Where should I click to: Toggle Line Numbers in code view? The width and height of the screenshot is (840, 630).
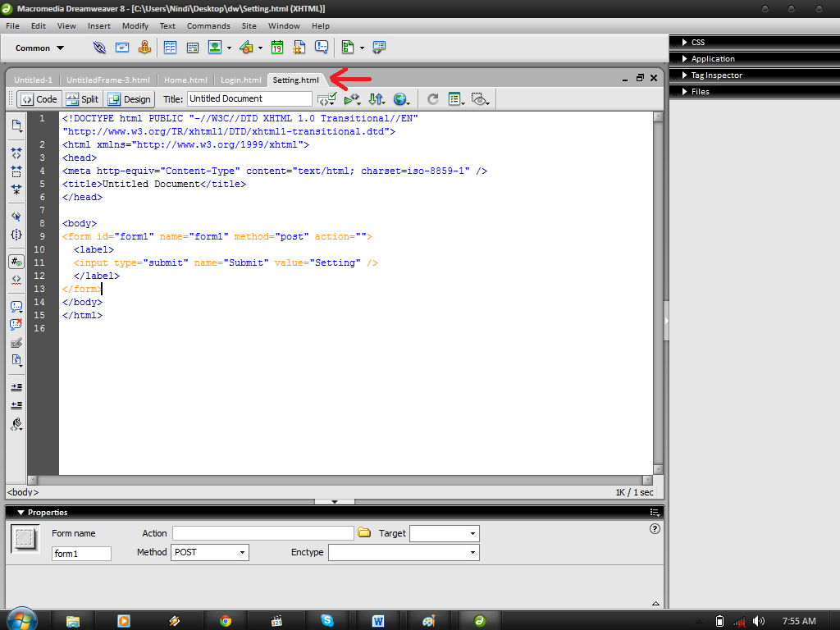coord(16,261)
